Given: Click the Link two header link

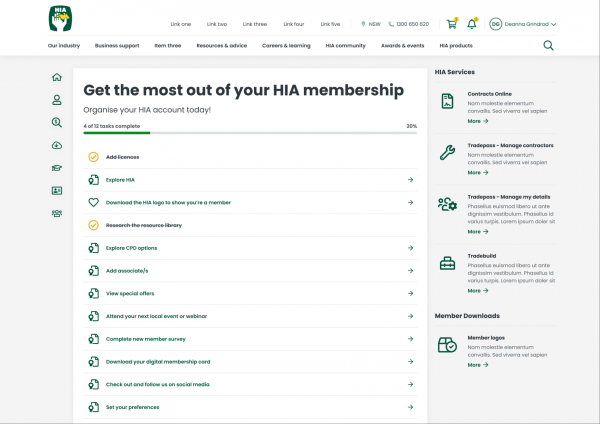Looking at the screenshot, I should coord(217,24).
